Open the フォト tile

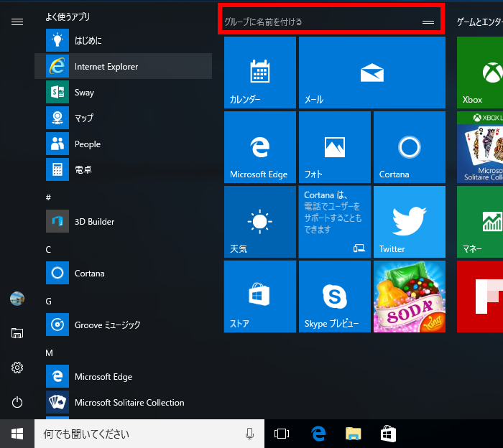(335, 147)
